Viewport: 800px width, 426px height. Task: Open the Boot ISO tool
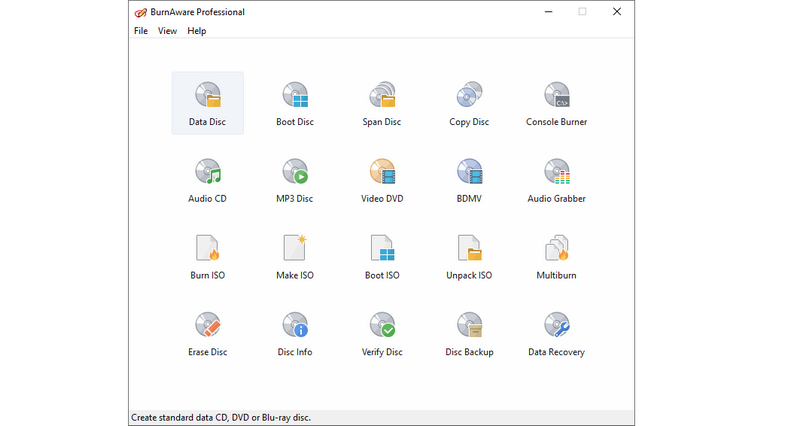(x=382, y=257)
